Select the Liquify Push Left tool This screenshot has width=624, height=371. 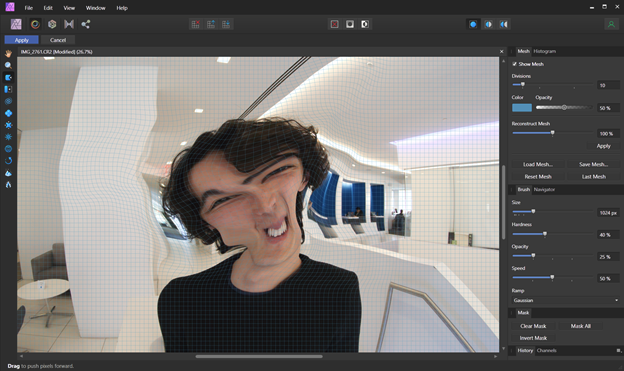pyautogui.click(x=8, y=90)
